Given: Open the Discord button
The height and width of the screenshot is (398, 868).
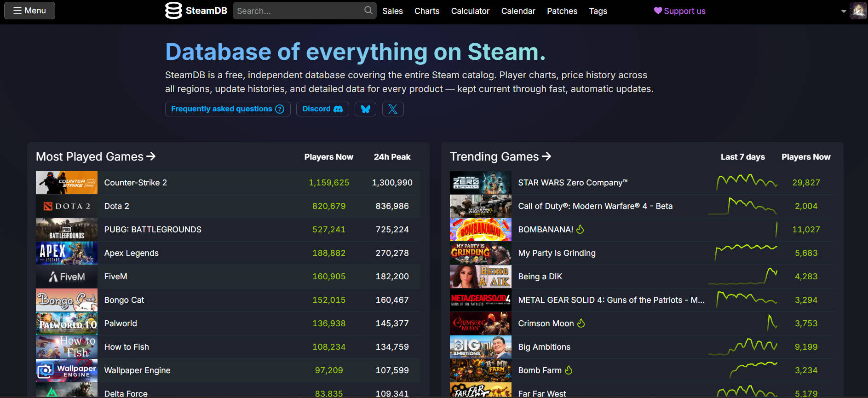Looking at the screenshot, I should (322, 109).
